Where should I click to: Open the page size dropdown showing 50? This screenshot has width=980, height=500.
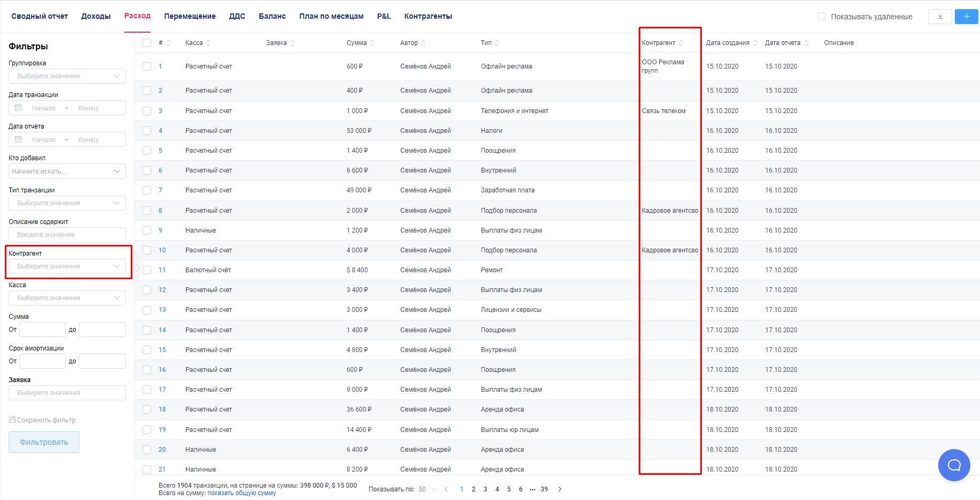tap(428, 489)
